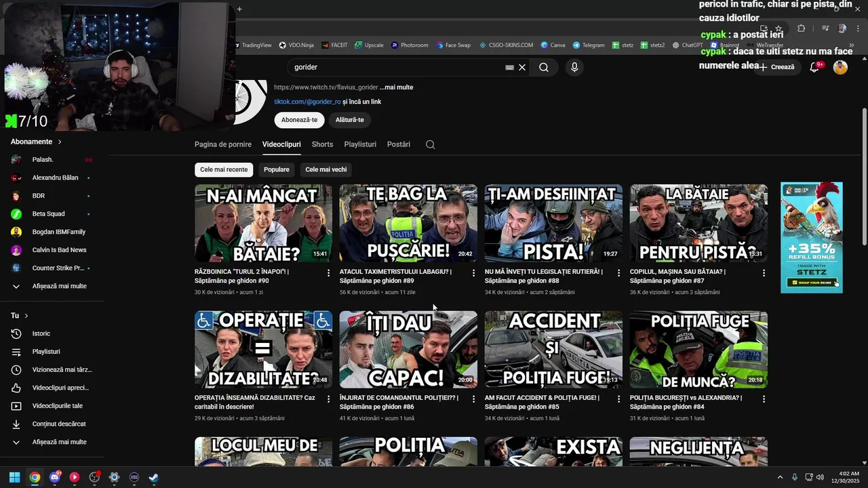The width and height of the screenshot is (868, 488).
Task: Open ChatGPT bookmark
Action: 687,45
